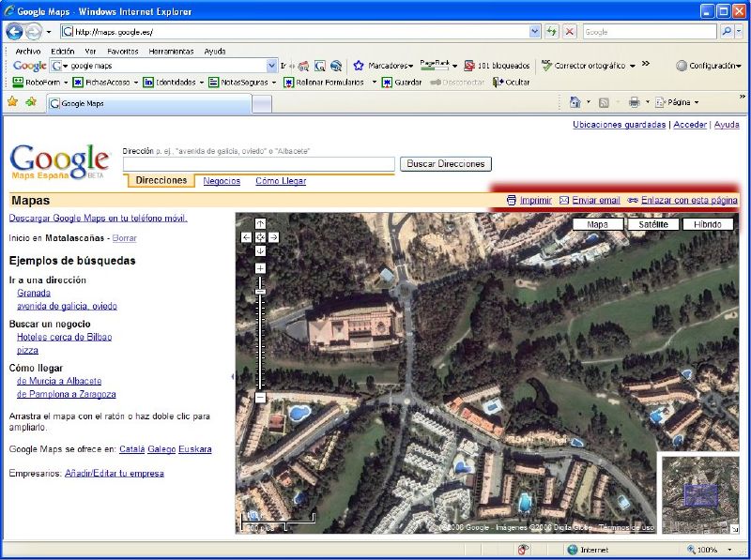Viewport: 751px width, 560px height.
Task: Open the Archivo menu
Action: [x=28, y=52]
